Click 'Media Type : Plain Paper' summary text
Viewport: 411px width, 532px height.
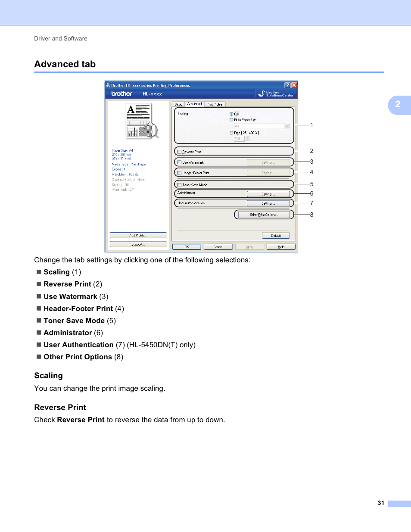click(x=129, y=164)
